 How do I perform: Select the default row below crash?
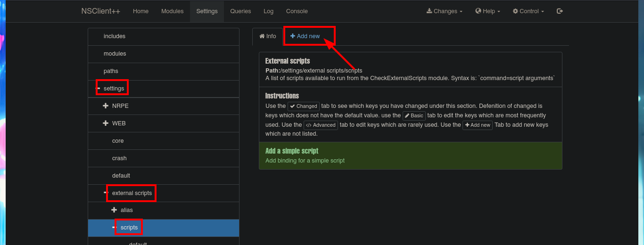[164, 176]
